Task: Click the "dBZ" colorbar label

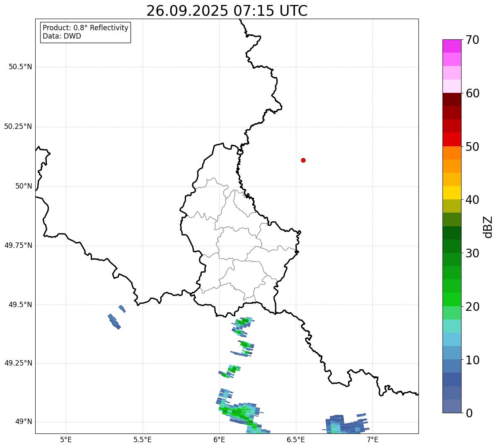Action: [488, 227]
